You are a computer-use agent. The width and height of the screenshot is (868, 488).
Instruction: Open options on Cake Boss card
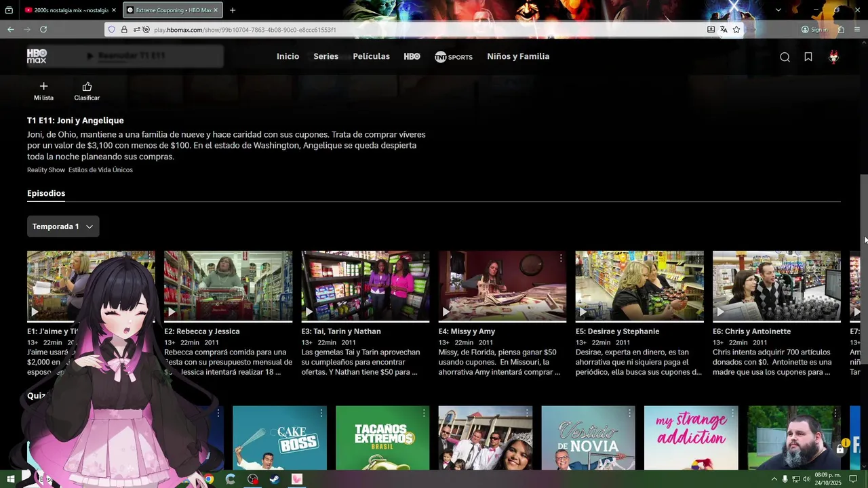[321, 413]
